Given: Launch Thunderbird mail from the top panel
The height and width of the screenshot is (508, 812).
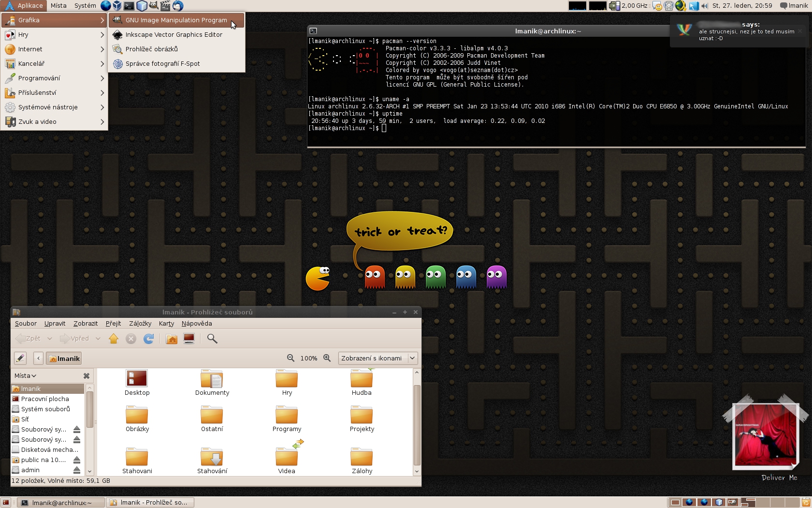Looking at the screenshot, I should click(x=178, y=6).
